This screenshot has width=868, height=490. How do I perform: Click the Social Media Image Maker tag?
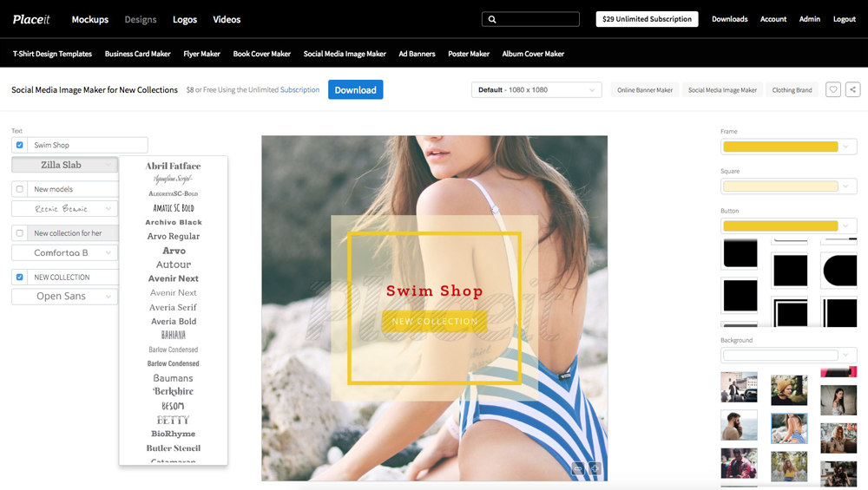pyautogui.click(x=722, y=89)
